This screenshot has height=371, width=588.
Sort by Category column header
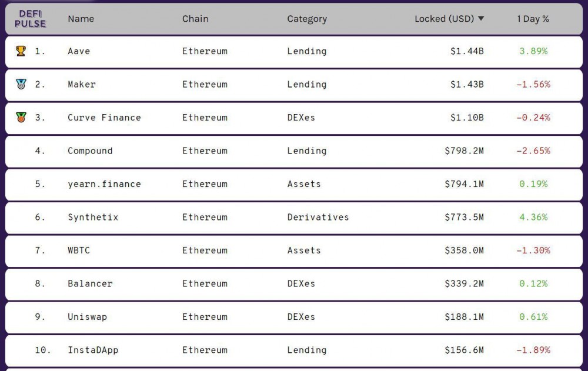307,19
